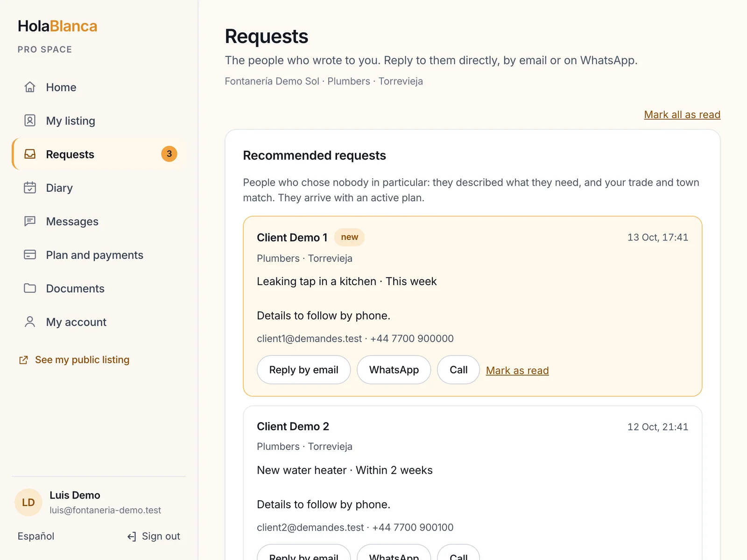Switch language to Español
The height and width of the screenshot is (560, 747).
coord(36,536)
